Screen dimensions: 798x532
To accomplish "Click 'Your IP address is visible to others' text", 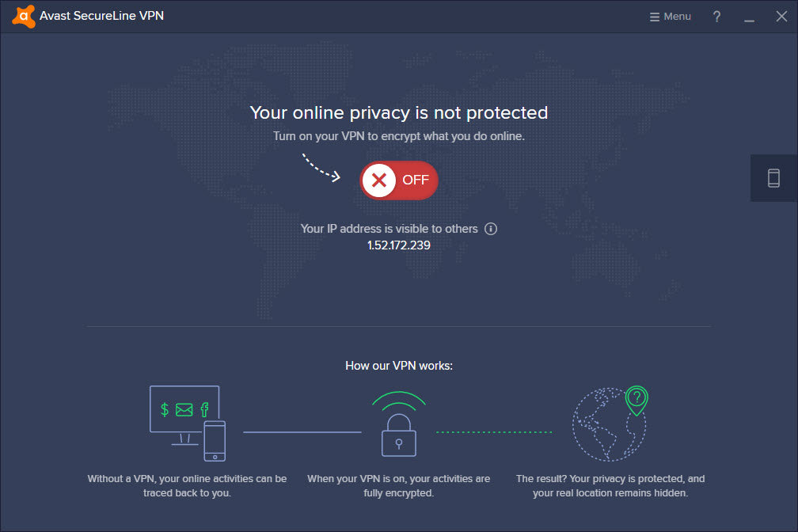I will [389, 229].
